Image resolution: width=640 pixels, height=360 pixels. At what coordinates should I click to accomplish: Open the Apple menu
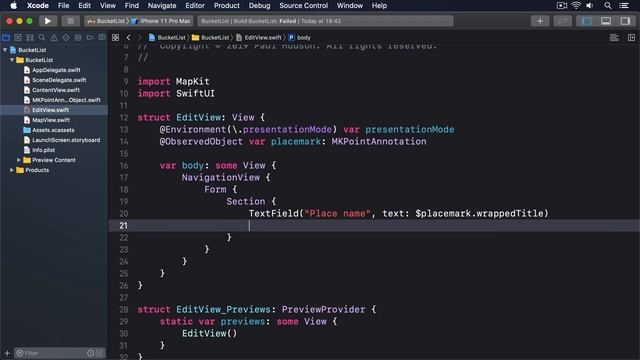pos(13,6)
